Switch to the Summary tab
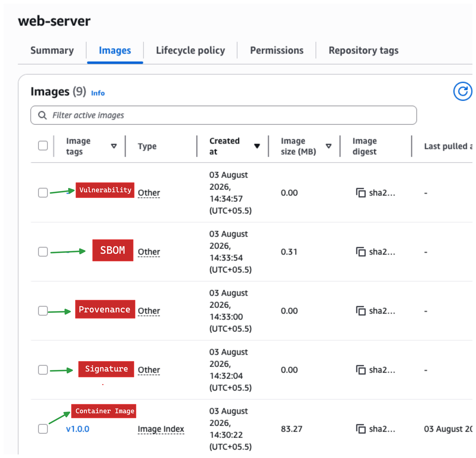 click(x=52, y=50)
